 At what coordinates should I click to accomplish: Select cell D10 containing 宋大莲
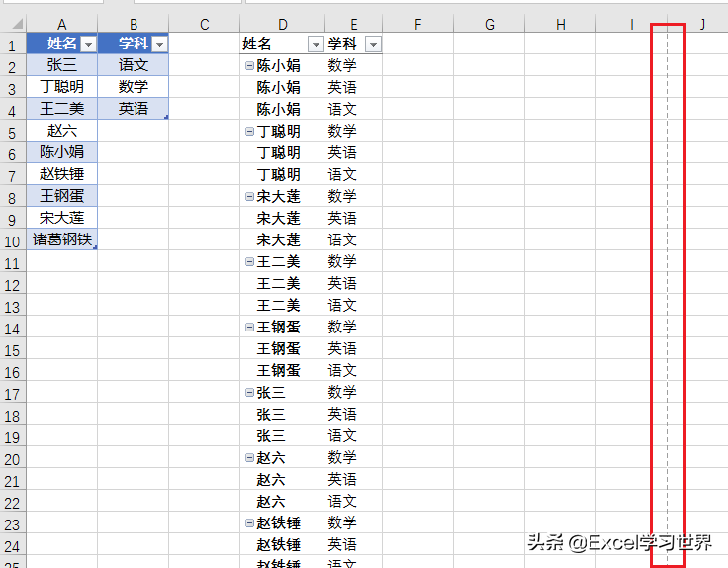282,239
